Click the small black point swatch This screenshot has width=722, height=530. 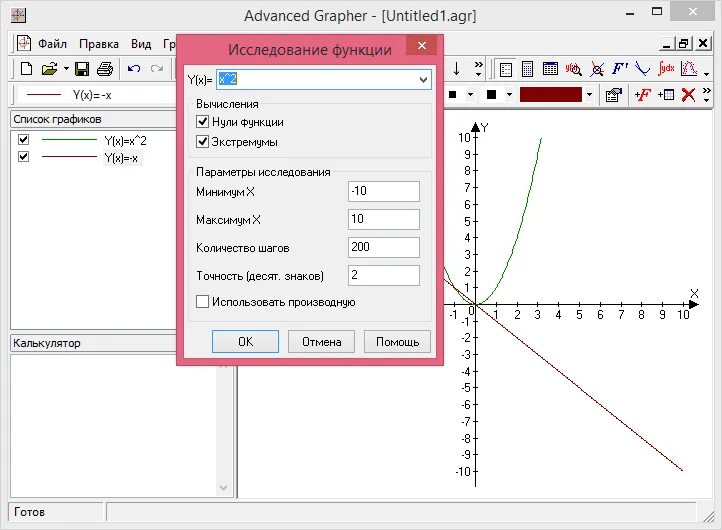click(453, 95)
